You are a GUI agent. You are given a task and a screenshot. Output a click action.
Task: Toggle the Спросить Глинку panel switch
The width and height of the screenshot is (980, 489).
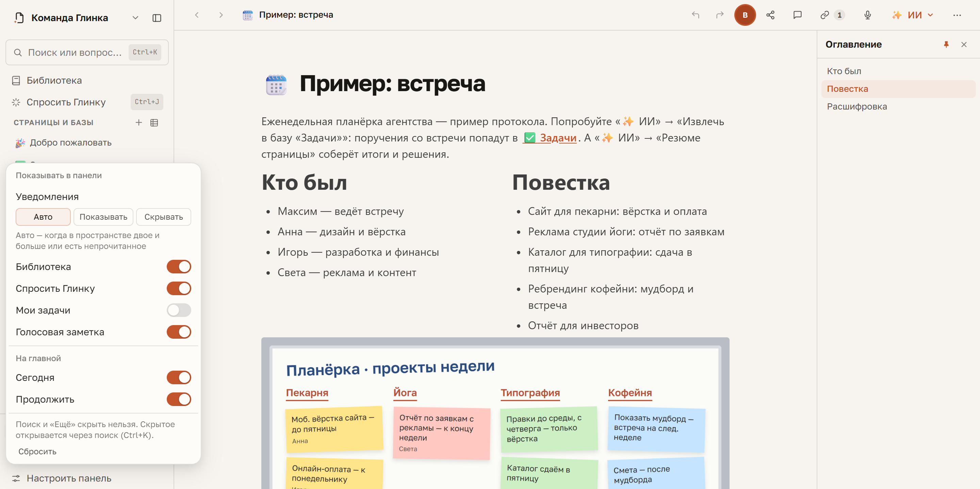click(179, 289)
